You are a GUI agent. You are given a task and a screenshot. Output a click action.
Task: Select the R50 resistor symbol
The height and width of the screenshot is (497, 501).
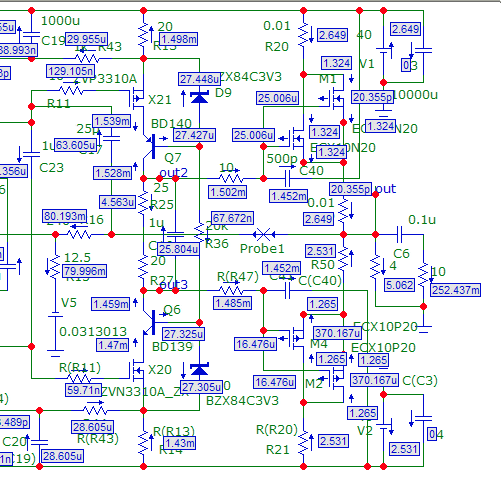coord(343,259)
